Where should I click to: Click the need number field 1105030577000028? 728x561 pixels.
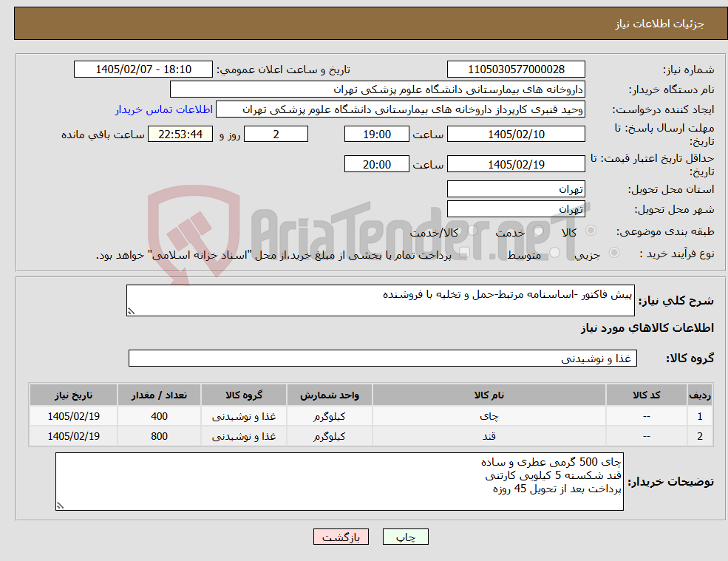[x=516, y=69]
